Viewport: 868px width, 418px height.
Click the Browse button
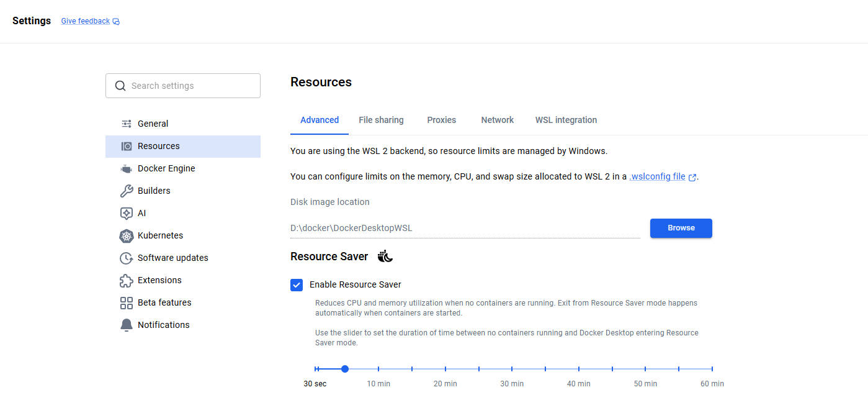click(681, 228)
